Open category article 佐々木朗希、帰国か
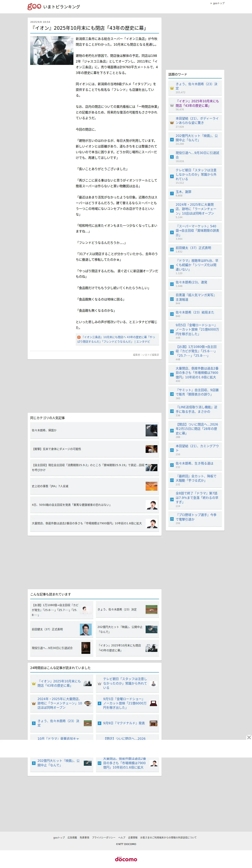 click(x=95, y=430)
